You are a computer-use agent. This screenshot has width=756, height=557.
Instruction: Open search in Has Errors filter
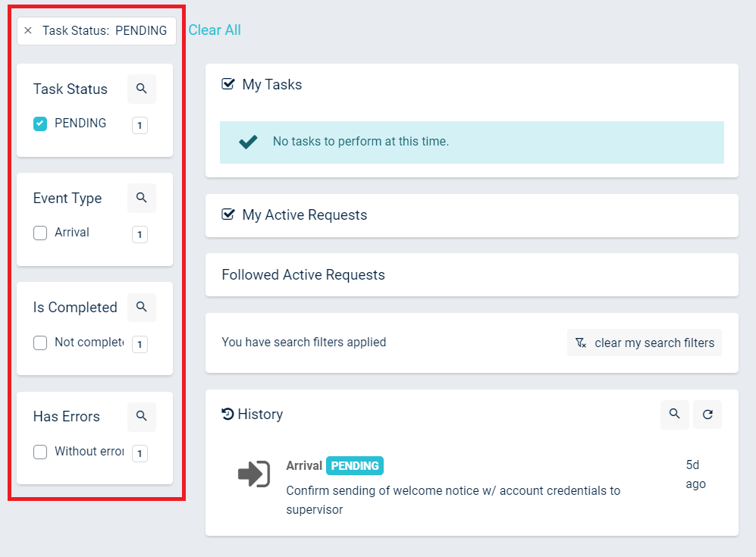[141, 416]
